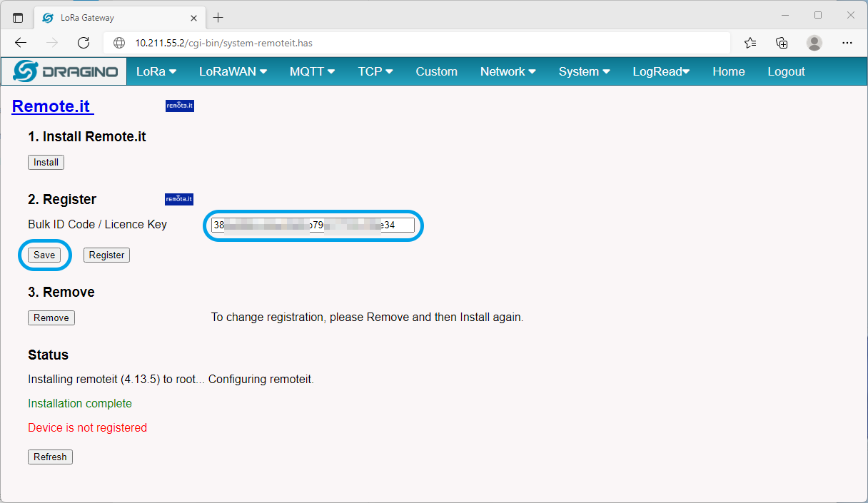Click the '2. Register' heading
The width and height of the screenshot is (868, 503).
62,199
